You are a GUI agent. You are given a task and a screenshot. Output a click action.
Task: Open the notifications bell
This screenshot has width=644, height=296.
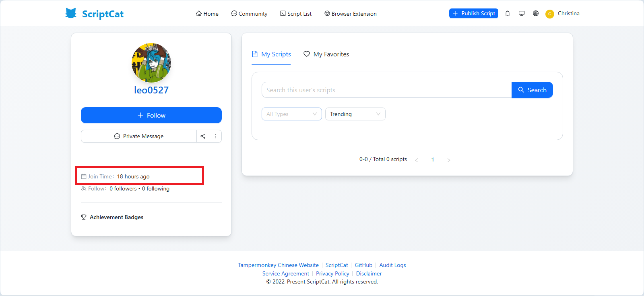click(x=508, y=13)
